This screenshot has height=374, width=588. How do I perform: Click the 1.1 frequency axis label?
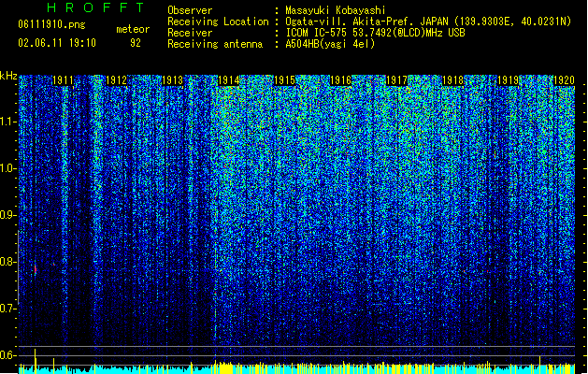(7, 122)
